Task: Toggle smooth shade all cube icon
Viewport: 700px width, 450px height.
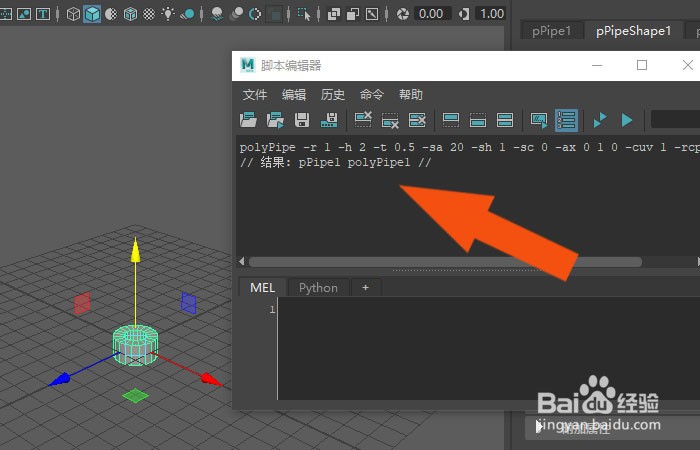Action: tap(92, 14)
